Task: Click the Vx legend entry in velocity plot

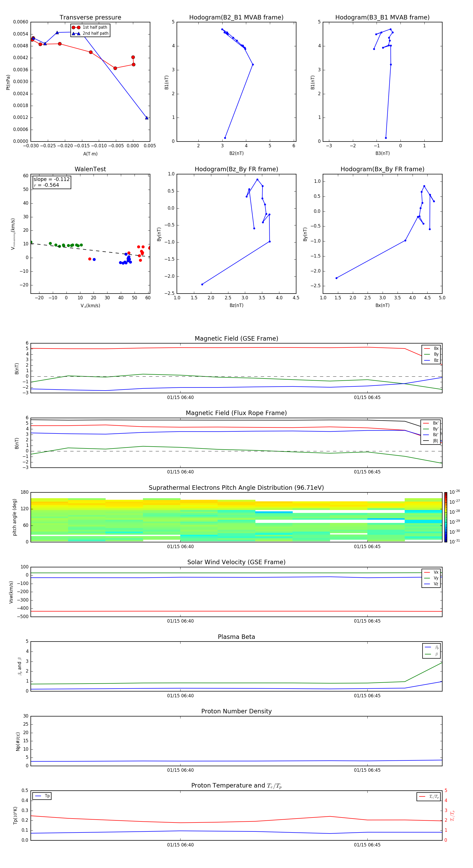Action: pos(431,573)
